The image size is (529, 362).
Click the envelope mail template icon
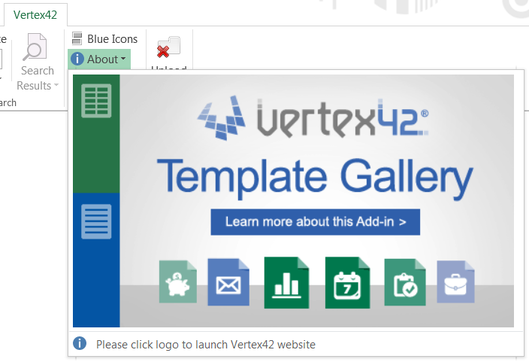[228, 282]
